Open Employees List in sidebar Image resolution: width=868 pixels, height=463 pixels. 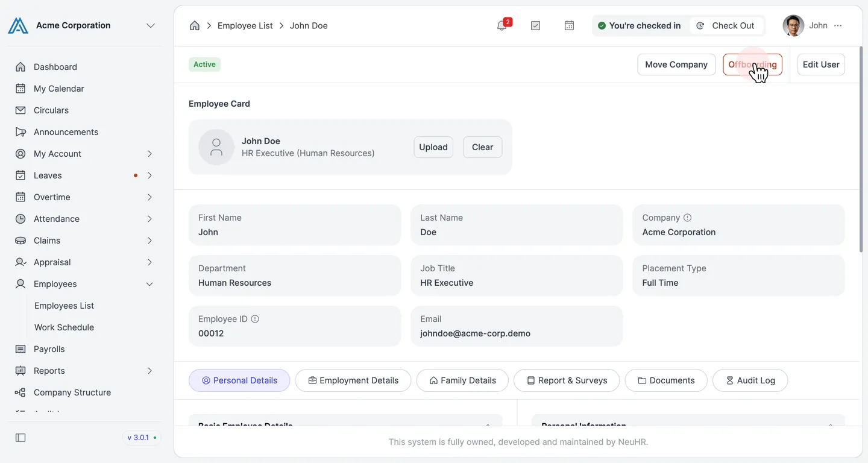tap(64, 306)
